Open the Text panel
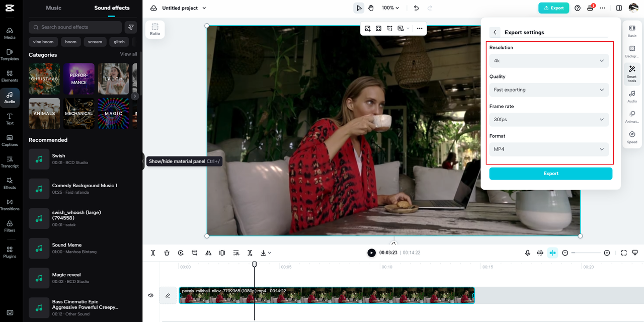The image size is (644, 322). click(x=10, y=119)
